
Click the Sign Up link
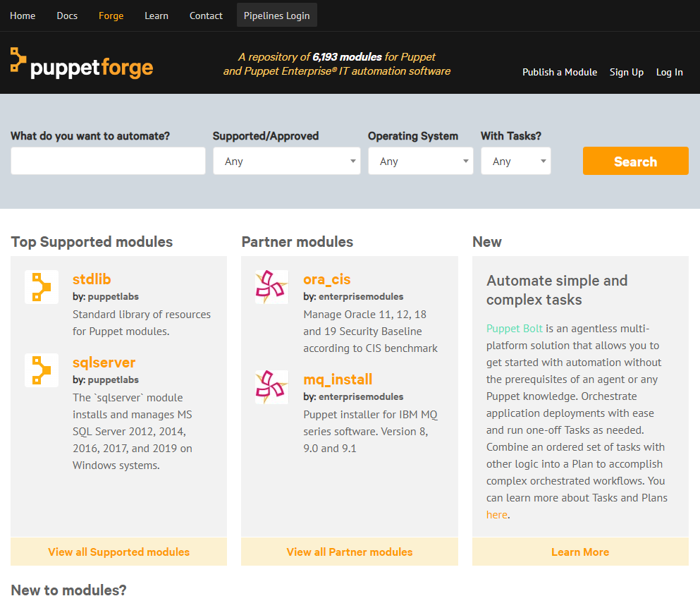pyautogui.click(x=627, y=72)
